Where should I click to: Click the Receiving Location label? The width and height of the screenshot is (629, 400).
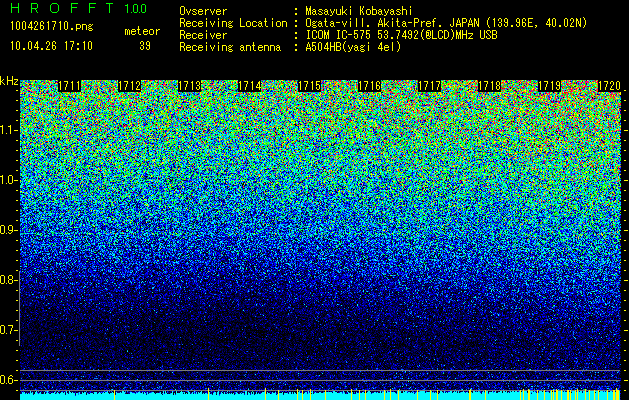point(233,24)
